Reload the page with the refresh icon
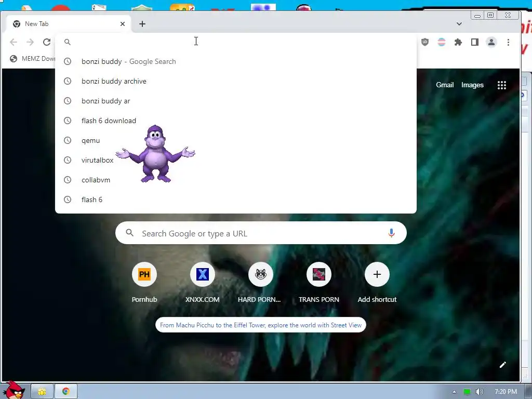Screen dimensions: 532x399 tap(47, 42)
